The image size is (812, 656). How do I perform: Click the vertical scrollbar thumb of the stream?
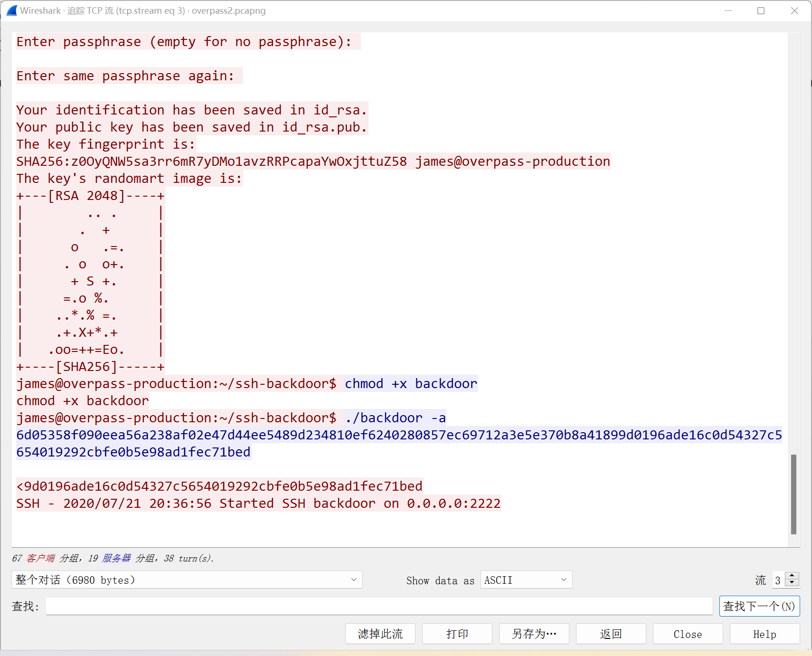793,494
